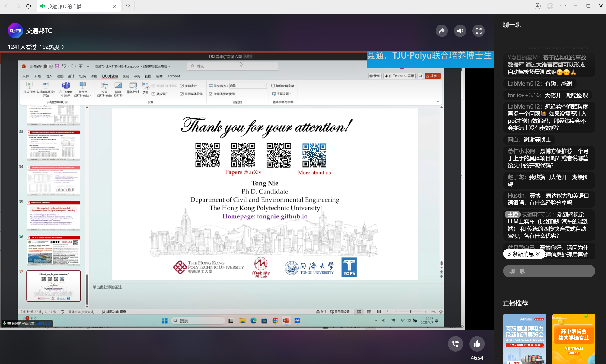Expand 字幕设置 dropdown
The width and height of the screenshot is (606, 364).
click(282, 94)
